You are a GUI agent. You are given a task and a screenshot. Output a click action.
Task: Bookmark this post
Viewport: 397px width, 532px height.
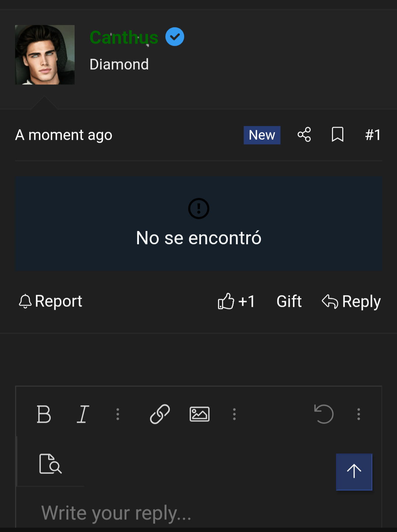pos(337,135)
